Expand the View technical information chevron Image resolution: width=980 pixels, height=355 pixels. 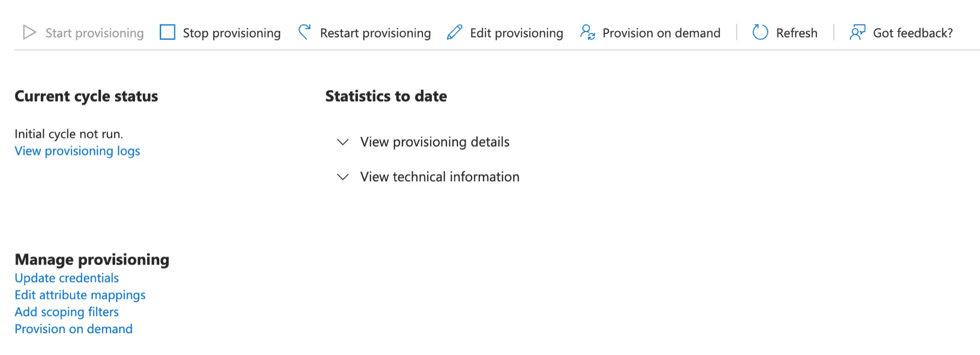coord(343,177)
